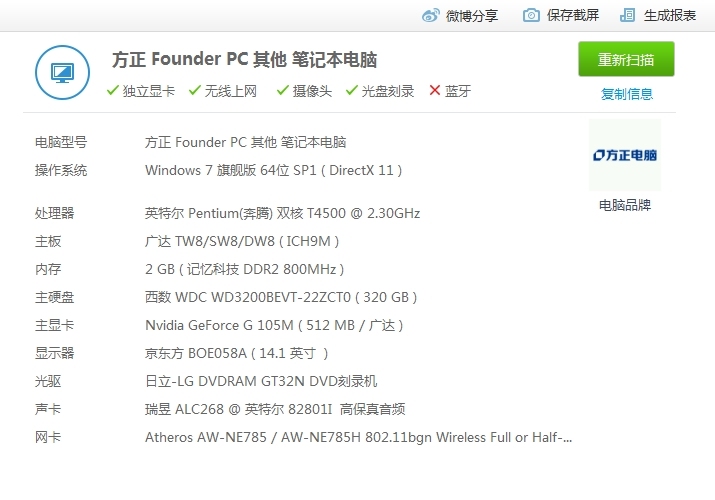Click the 瑞昱 ALC268 sound card value
715x500 pixels.
pyautogui.click(x=275, y=409)
